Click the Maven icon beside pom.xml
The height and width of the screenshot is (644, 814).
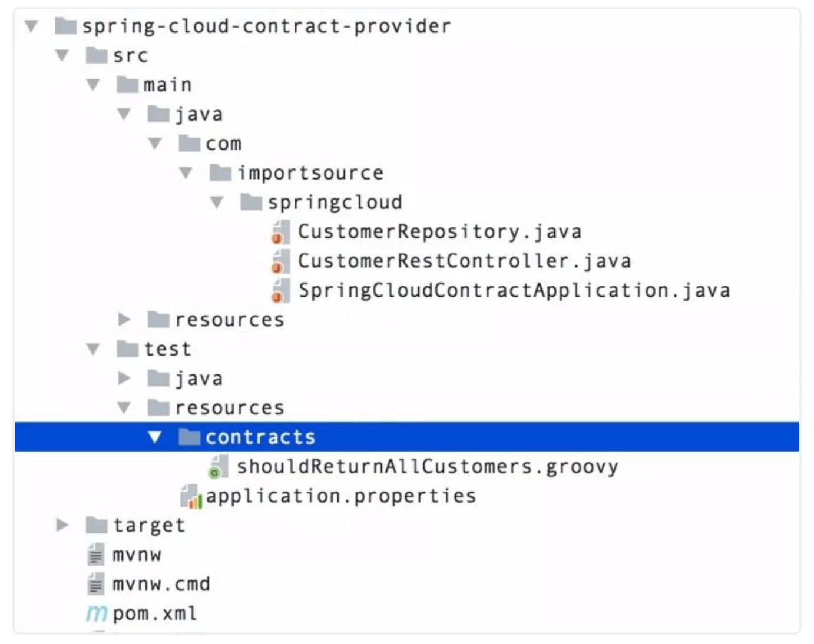pyautogui.click(x=96, y=614)
